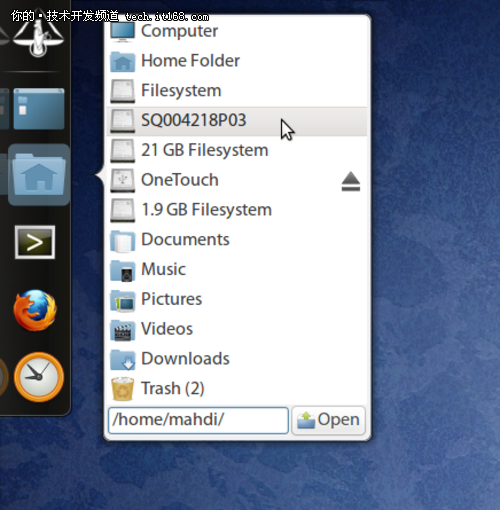Focus the /home/mahdi/ path field
Screen dimensions: 500x510
198,420
